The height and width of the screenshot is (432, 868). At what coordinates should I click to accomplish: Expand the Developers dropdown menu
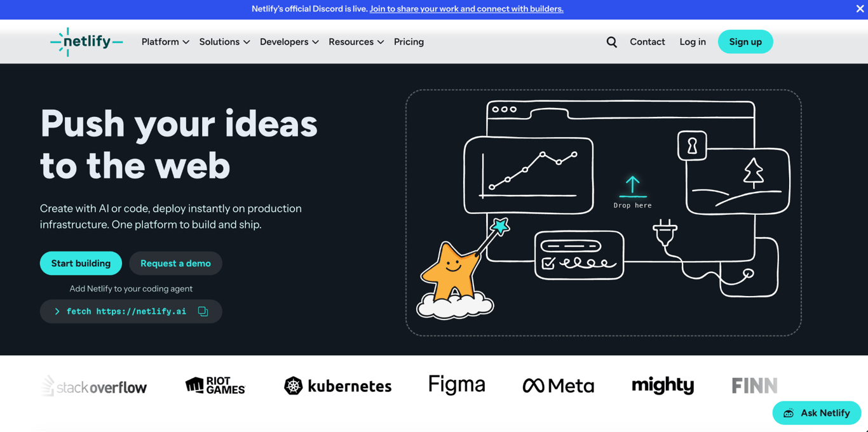pos(289,42)
